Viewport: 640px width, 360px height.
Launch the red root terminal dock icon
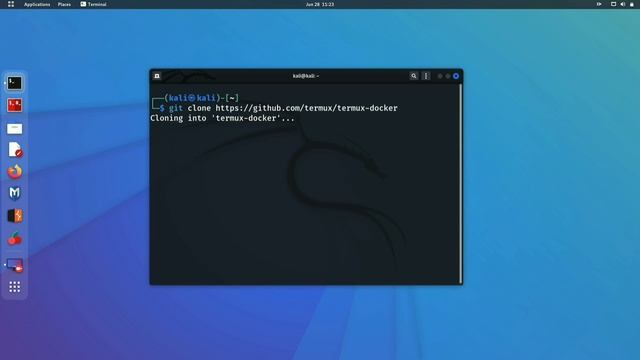[15, 105]
